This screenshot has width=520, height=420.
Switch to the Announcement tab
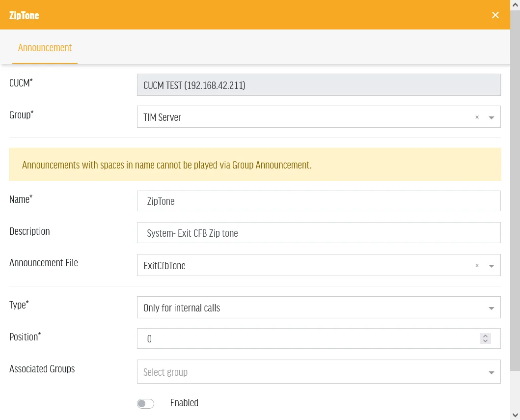coord(45,48)
